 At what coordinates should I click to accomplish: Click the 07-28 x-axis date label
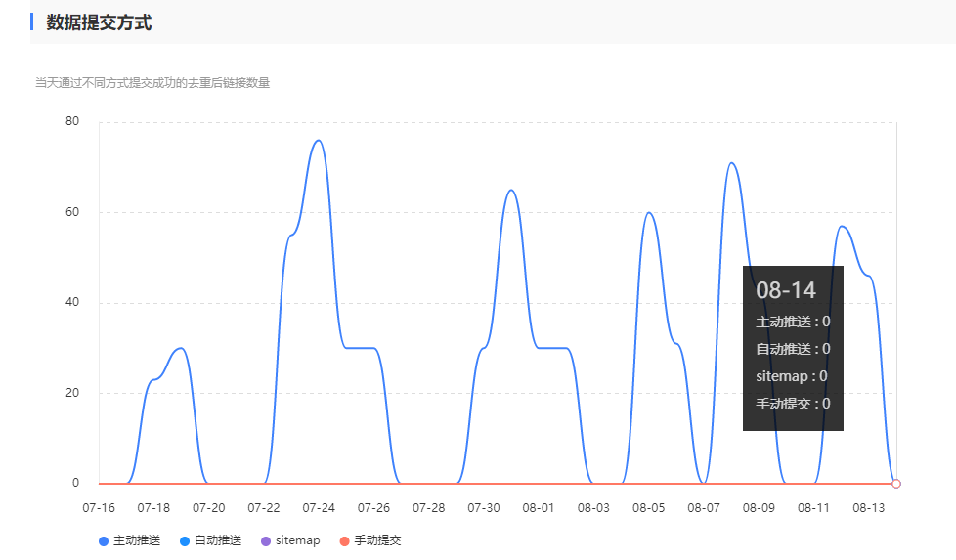coord(428,507)
